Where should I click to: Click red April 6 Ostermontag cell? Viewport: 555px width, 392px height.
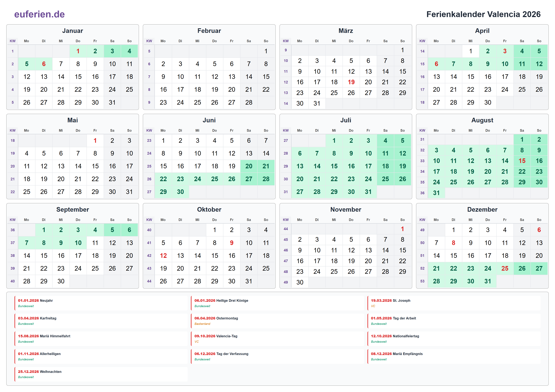[436, 64]
